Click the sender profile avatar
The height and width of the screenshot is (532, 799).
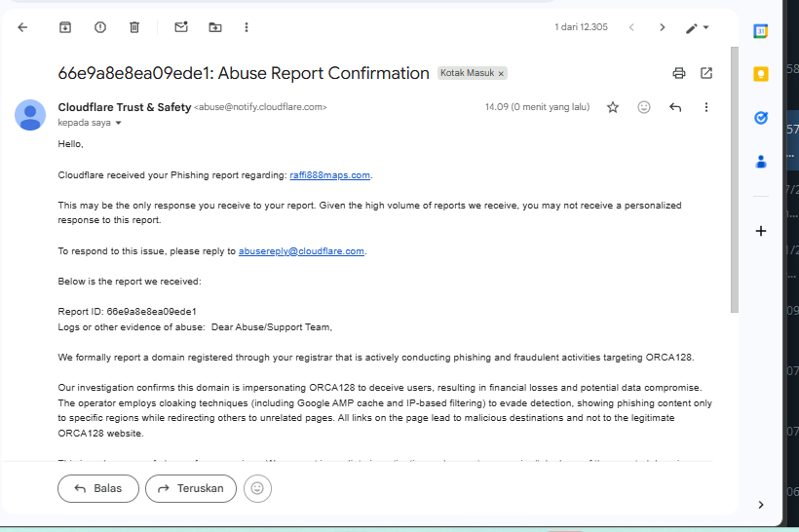30,115
